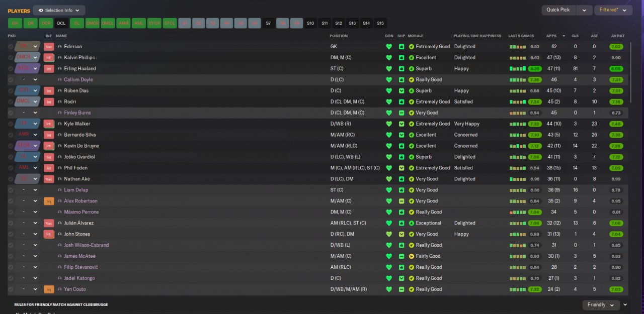This screenshot has width=644, height=314.
Task: Click Kyle Walker's 7.48 average rating badge
Action: [x=616, y=124]
